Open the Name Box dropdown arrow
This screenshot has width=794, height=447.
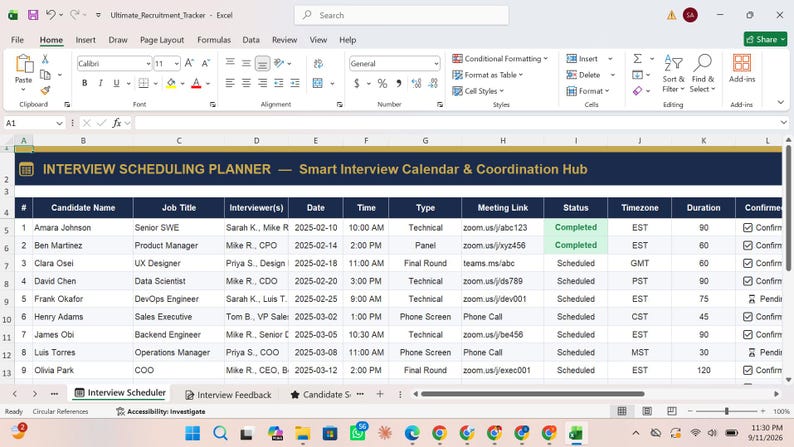tap(59, 123)
